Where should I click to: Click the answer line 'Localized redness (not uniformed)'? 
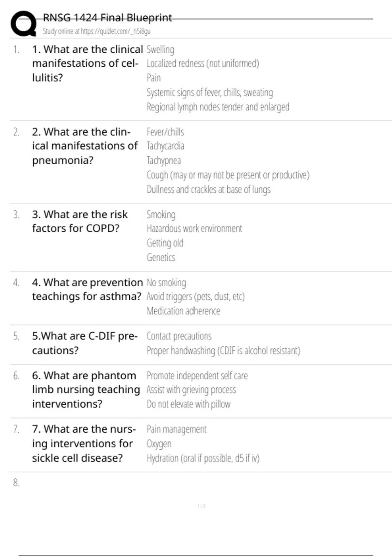click(203, 63)
